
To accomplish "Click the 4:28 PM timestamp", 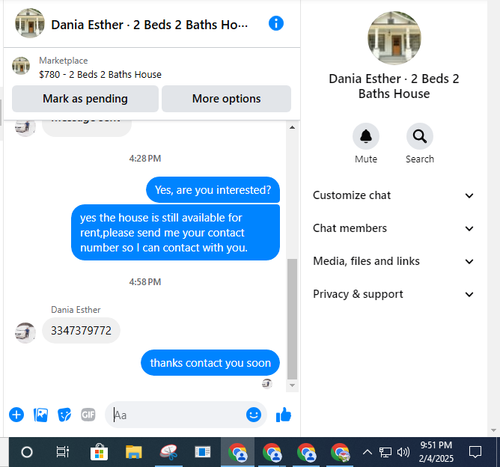I will (145, 158).
